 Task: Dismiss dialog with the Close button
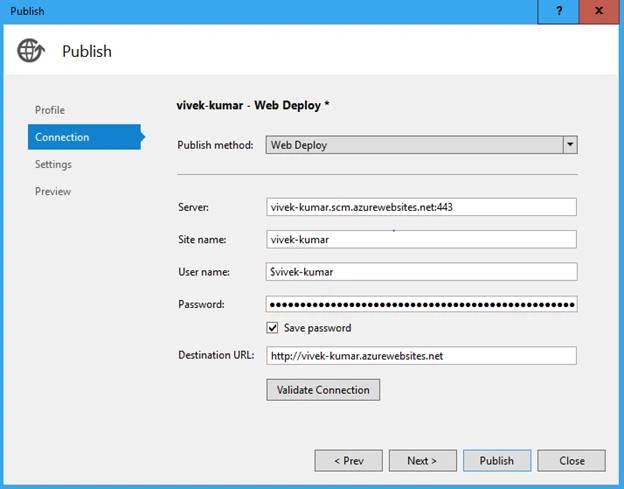click(571, 461)
